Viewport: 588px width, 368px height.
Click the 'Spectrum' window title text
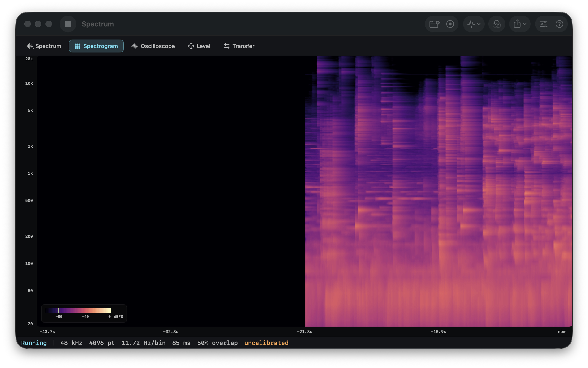[98, 24]
